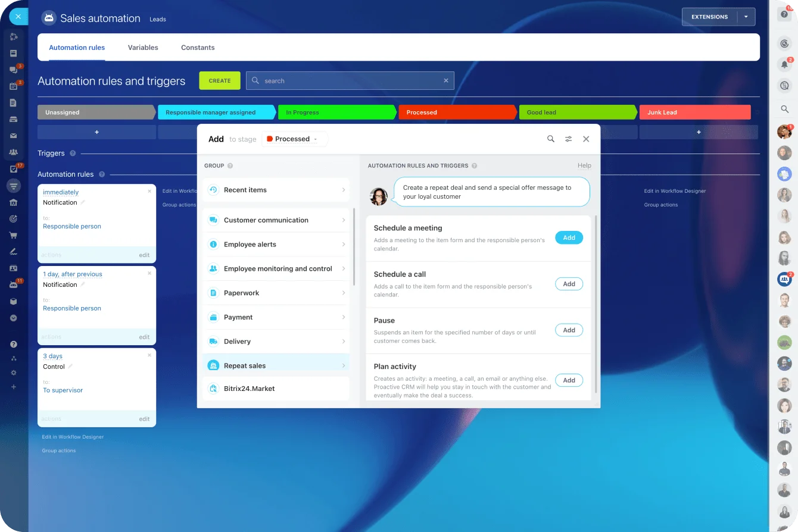Clear the search field with the X icon

(x=446, y=81)
